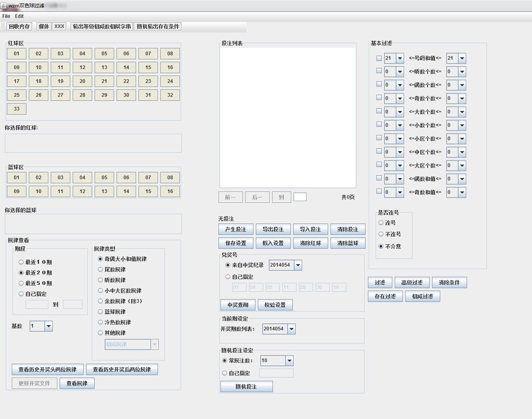532x419 pixels.
Task: Open the 开奖期数列表 dropdown
Action: [x=292, y=329]
